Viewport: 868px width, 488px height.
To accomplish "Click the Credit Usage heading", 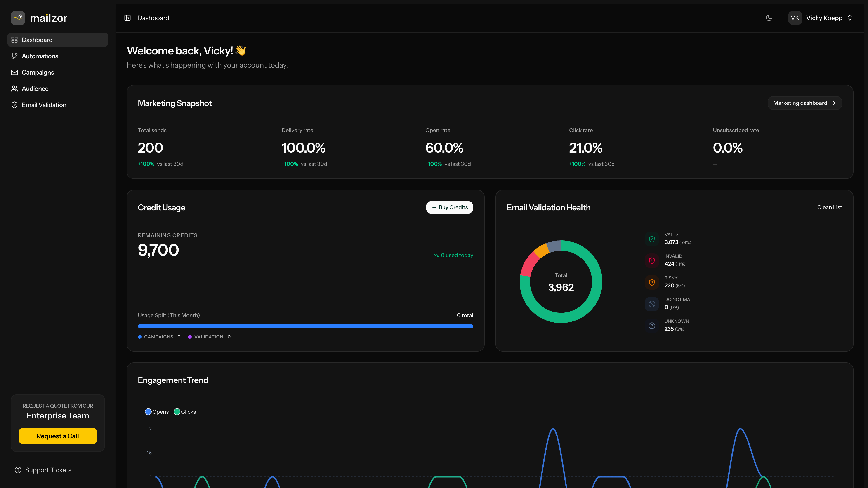I will (161, 207).
